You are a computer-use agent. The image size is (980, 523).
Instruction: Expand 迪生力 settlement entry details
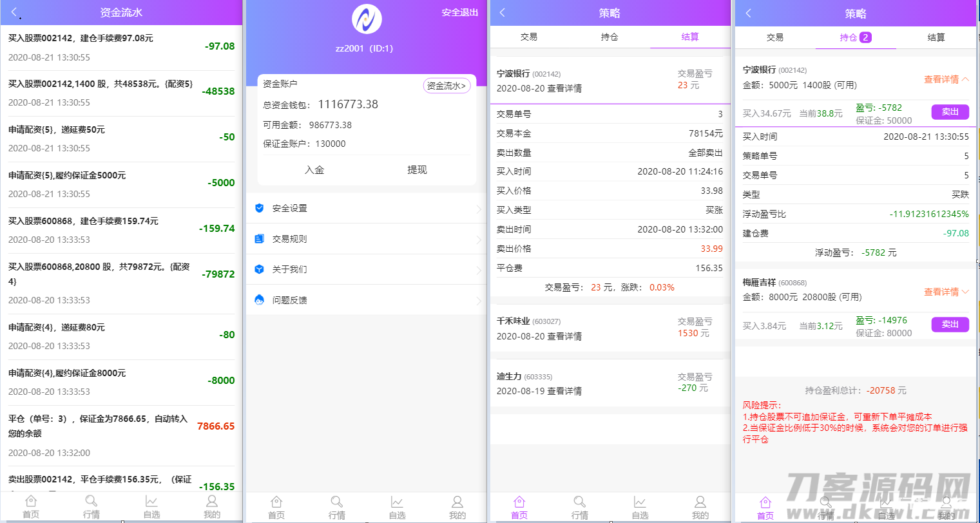point(564,391)
